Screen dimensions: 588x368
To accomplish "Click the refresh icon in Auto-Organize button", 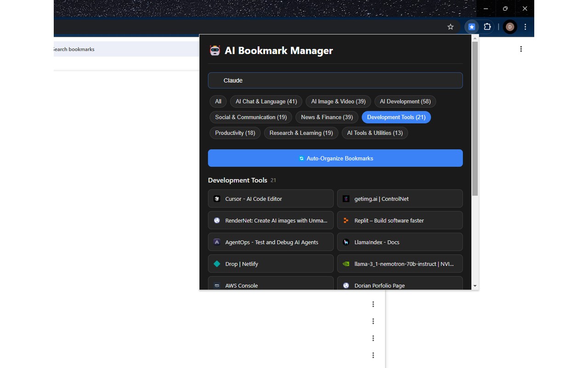I will (301, 158).
